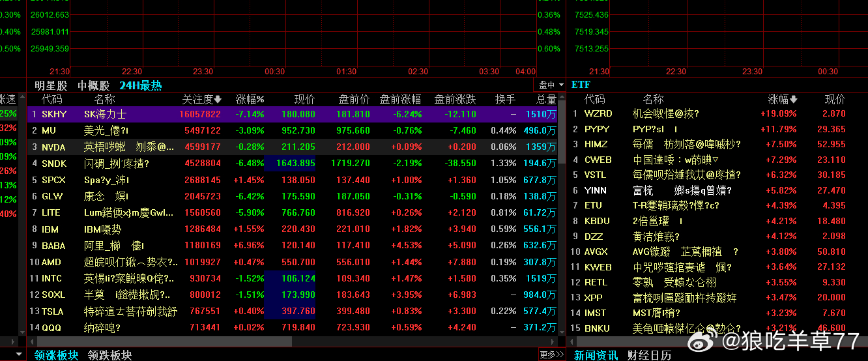Click SNDK current price 1643.895

coord(296,163)
